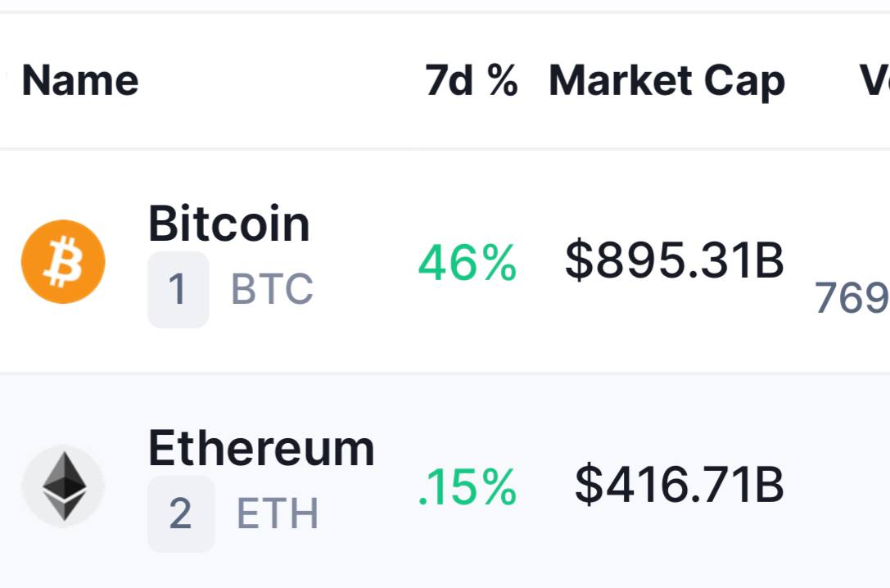Image resolution: width=890 pixels, height=588 pixels.
Task: Click Bitcoin's green 46% weekly change
Action: [468, 262]
